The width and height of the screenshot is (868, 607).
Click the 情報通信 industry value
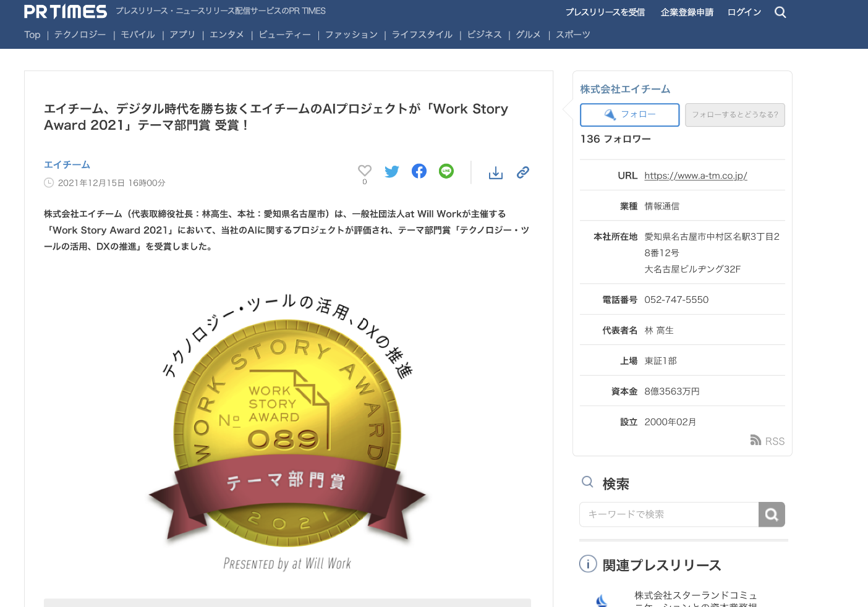(662, 206)
